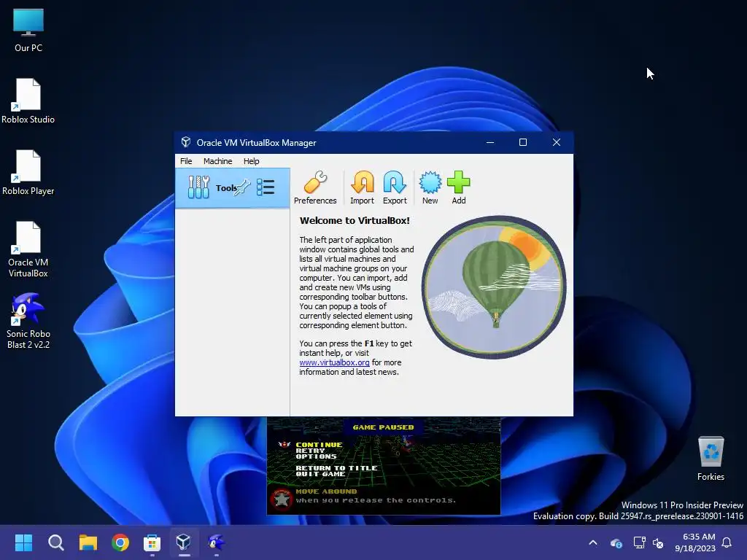
Task: Click Continue in the paused game menu
Action: click(x=319, y=444)
